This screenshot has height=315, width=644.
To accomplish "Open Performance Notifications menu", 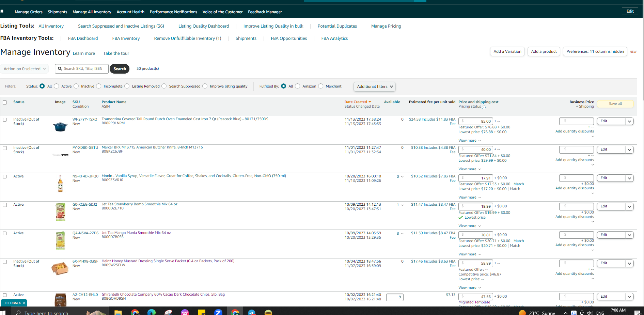I will click(173, 12).
